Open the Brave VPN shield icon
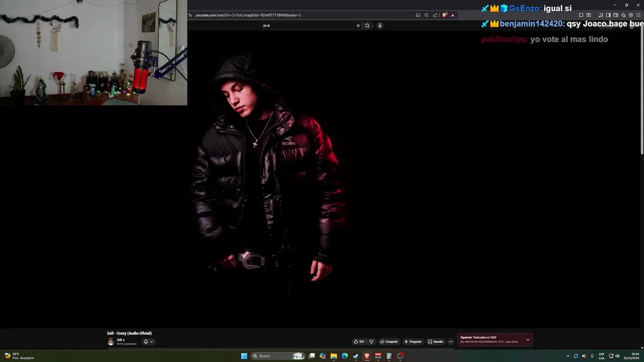Image resolution: width=644 pixels, height=362 pixels. [x=631, y=15]
